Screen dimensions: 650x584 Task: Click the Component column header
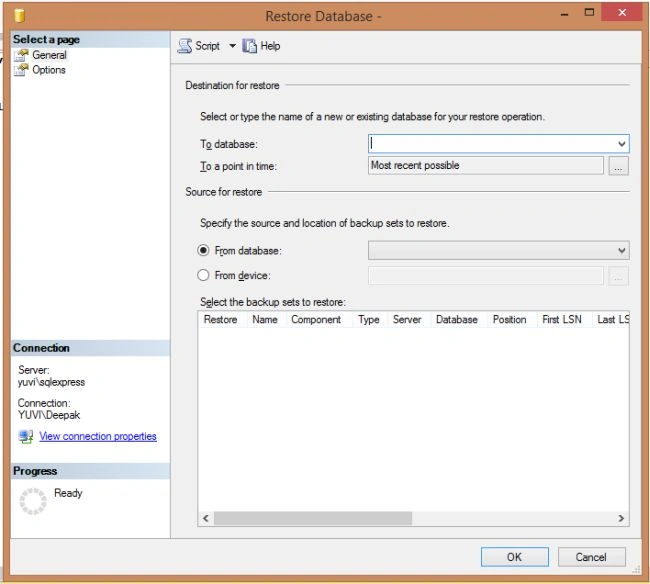click(x=316, y=320)
